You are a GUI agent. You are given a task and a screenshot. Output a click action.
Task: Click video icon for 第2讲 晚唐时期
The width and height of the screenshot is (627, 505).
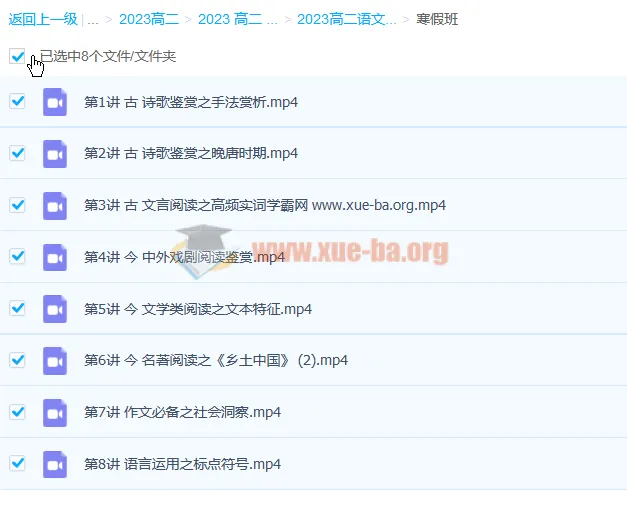(x=55, y=153)
